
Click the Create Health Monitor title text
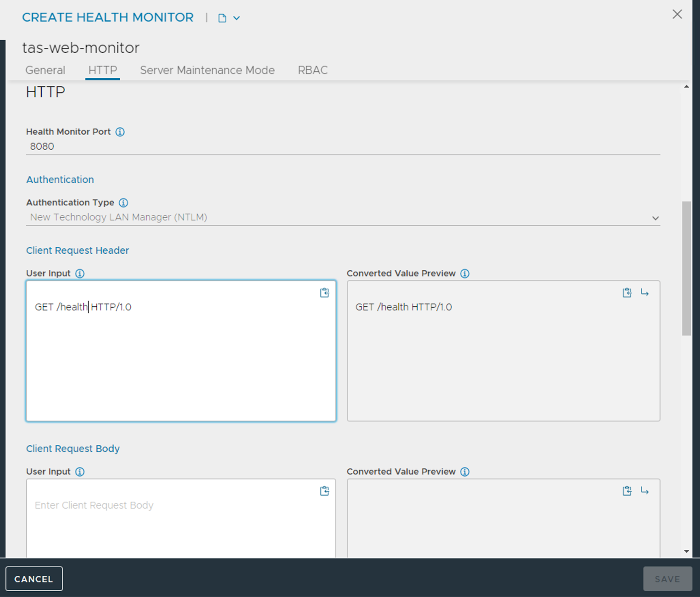(x=108, y=17)
